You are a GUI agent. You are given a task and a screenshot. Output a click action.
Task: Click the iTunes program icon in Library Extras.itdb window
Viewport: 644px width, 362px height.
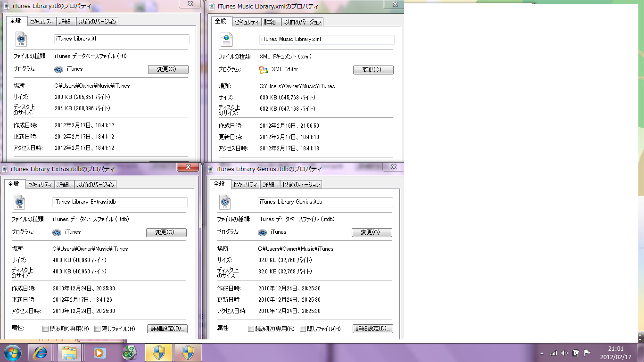point(57,232)
